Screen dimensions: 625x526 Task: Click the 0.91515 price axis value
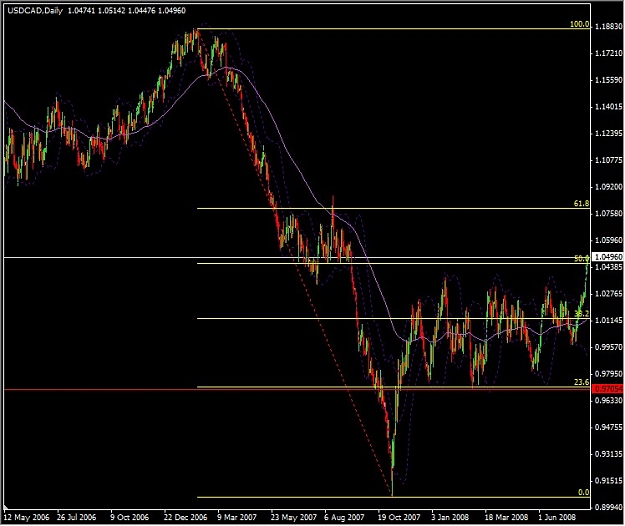608,481
